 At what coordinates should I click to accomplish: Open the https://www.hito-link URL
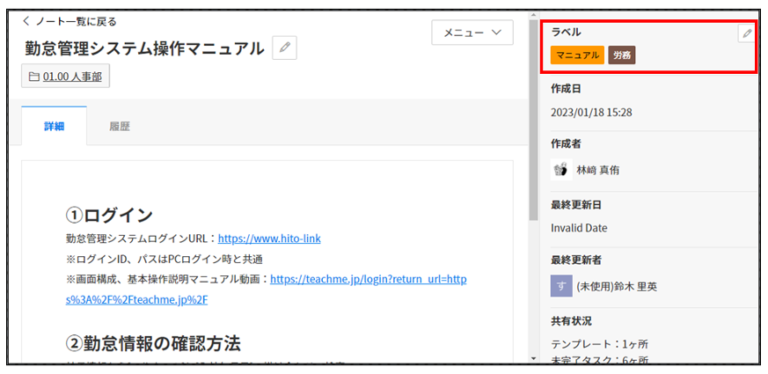pos(269,238)
